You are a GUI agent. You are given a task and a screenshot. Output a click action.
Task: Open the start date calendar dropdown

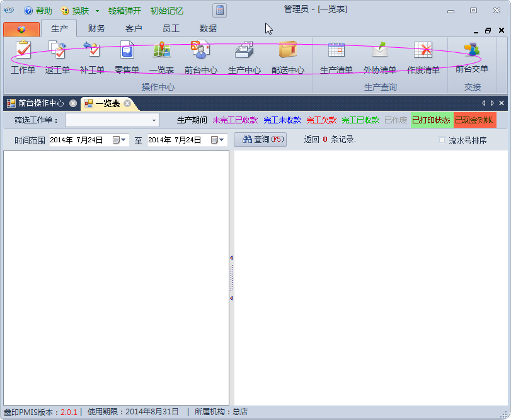[x=119, y=140]
